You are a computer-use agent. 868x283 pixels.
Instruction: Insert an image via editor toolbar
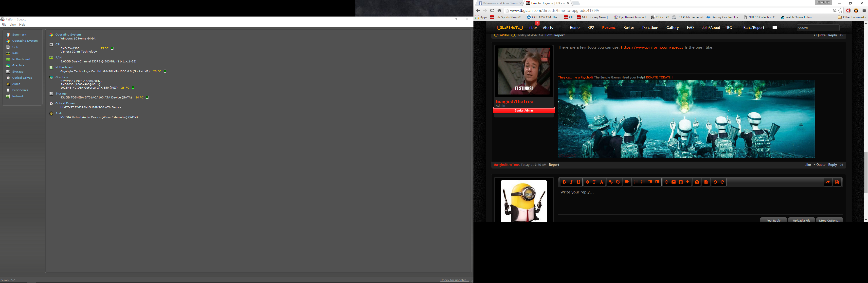pyautogui.click(x=673, y=182)
